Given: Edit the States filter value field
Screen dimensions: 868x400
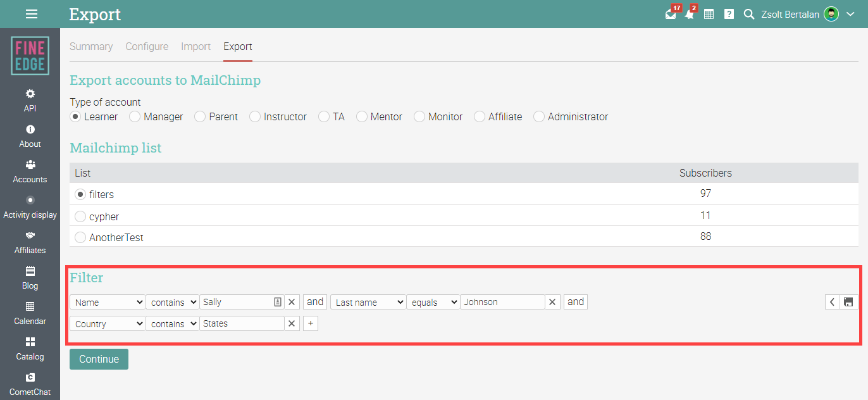Looking at the screenshot, I should [242, 323].
